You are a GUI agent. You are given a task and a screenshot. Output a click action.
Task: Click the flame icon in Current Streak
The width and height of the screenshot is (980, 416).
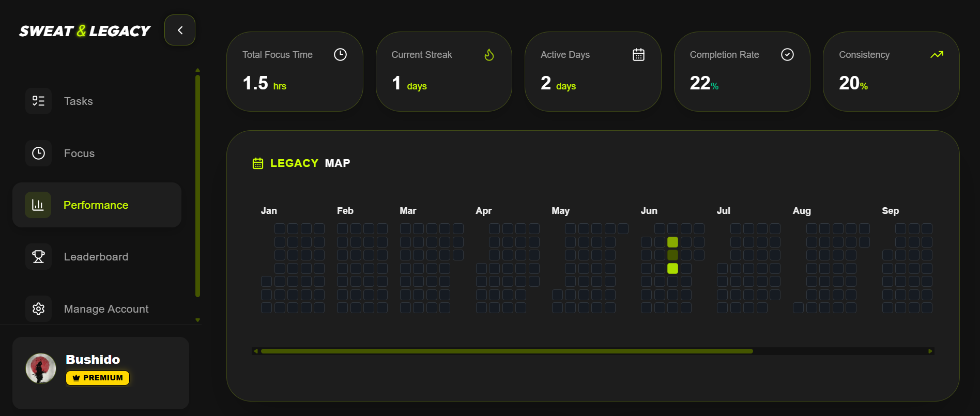tap(489, 54)
